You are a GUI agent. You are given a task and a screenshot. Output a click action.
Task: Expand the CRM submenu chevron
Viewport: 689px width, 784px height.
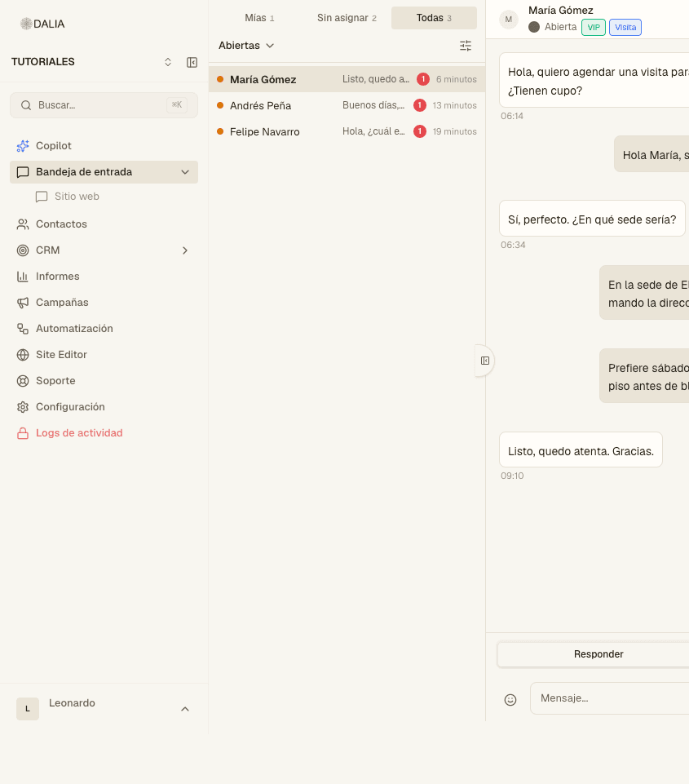(185, 250)
